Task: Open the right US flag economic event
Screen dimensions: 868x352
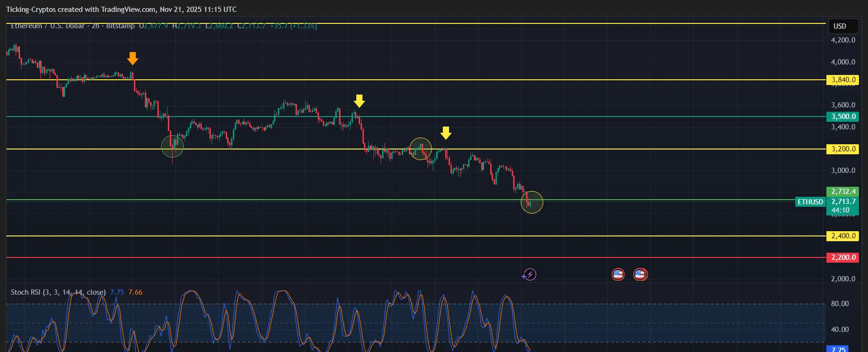Action: (640, 275)
